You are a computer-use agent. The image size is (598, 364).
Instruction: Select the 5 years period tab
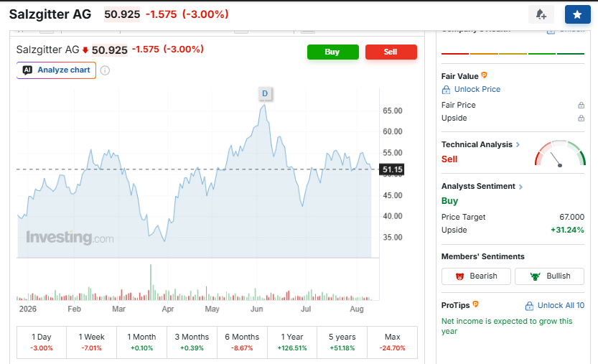[x=342, y=342]
